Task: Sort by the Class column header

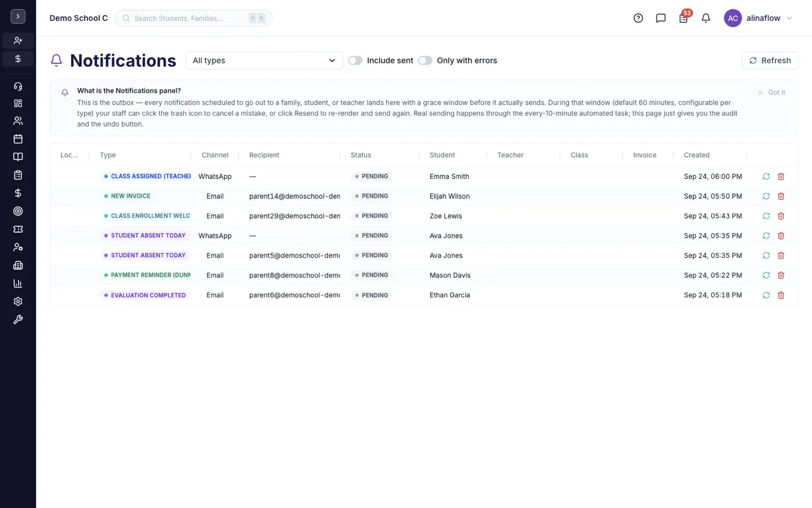Action: tap(579, 155)
